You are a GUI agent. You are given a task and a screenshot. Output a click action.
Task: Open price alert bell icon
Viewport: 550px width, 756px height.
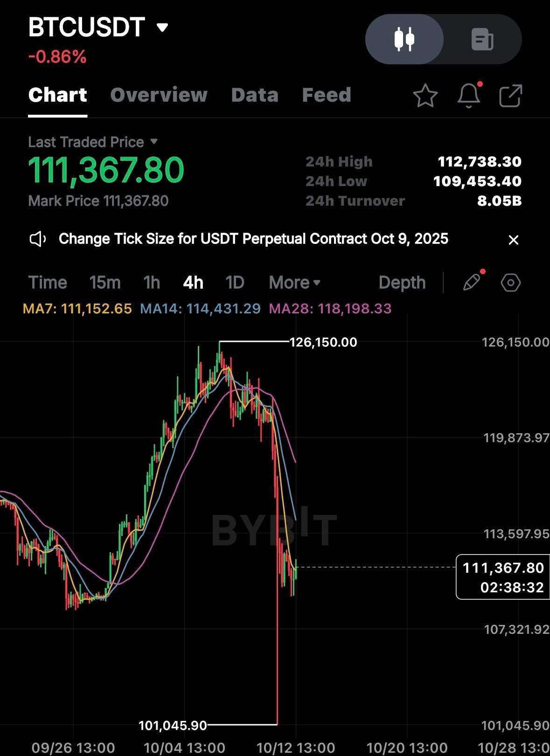click(x=468, y=96)
